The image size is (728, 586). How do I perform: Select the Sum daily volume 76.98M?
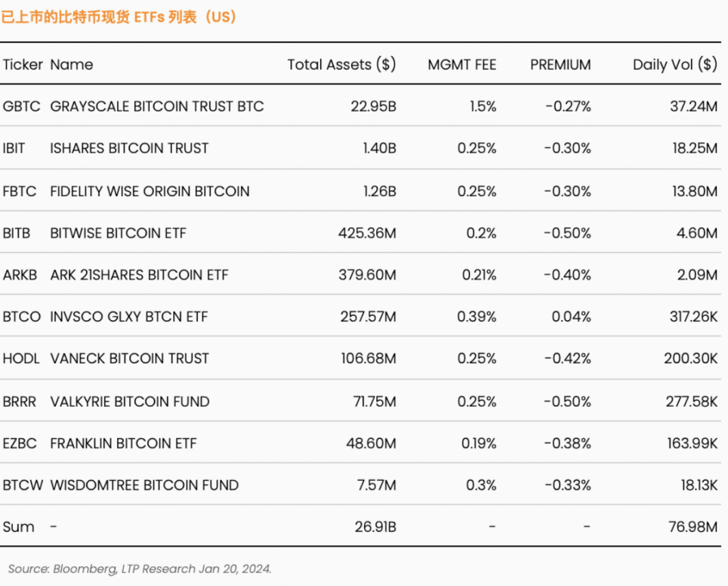pos(693,527)
